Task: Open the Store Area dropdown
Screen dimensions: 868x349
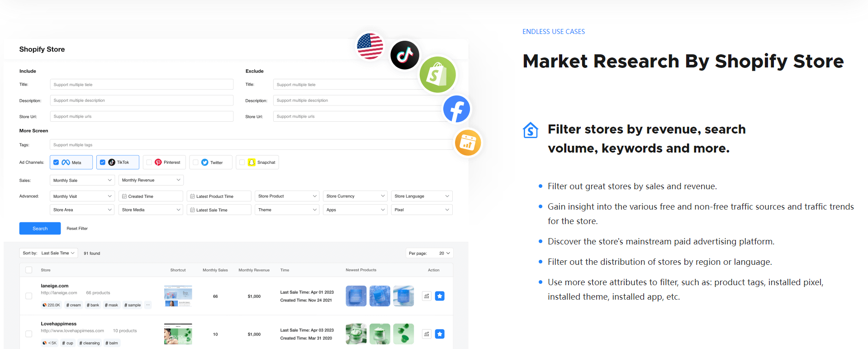Action: tap(82, 210)
